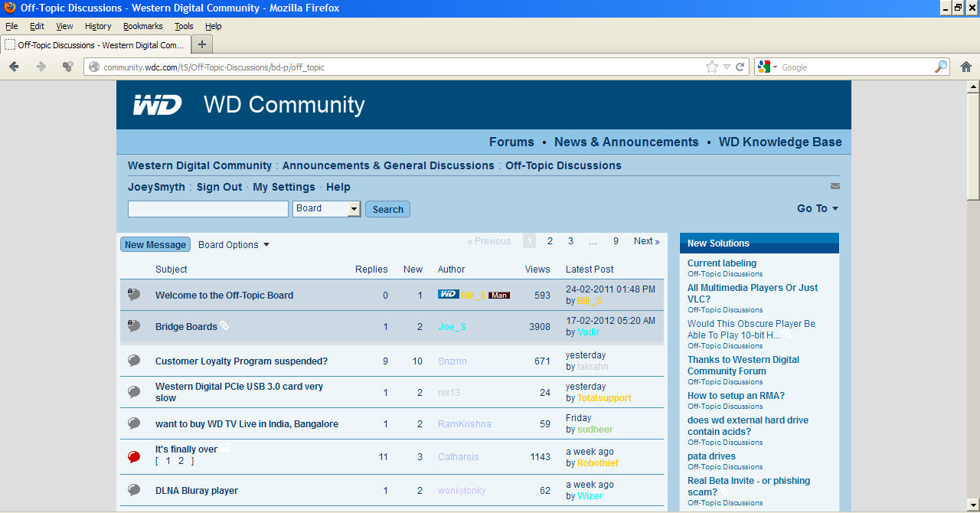View the JoeySmyth profile link
Screen dimensions: 980x513
(x=156, y=187)
